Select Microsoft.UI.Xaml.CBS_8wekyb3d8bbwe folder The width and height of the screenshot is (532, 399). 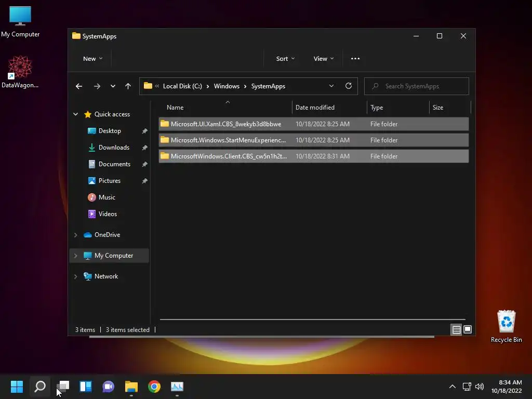(x=313, y=124)
